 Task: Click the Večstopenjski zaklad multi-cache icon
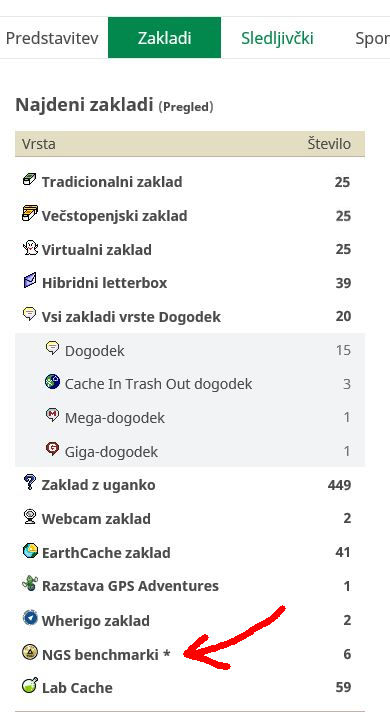[30, 213]
